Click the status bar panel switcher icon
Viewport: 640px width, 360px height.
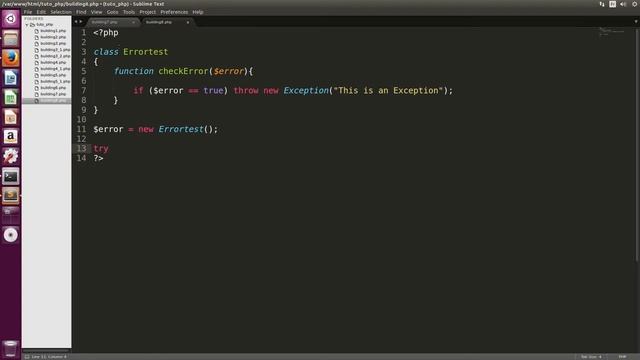27,357
